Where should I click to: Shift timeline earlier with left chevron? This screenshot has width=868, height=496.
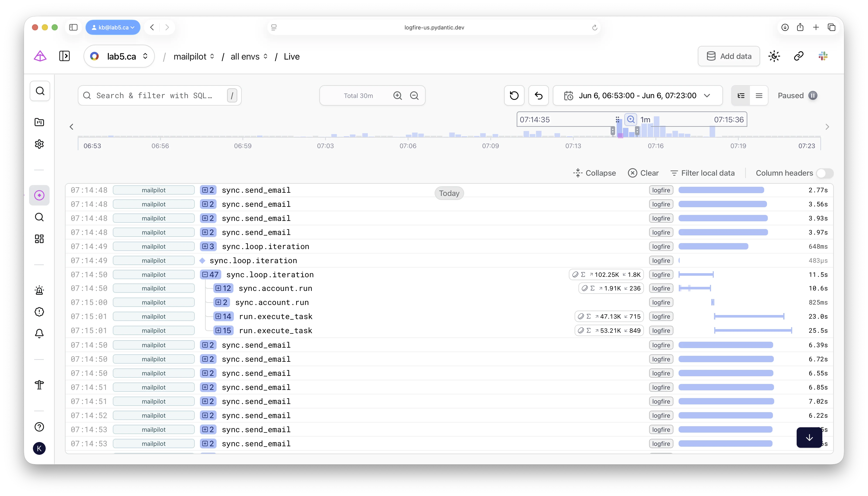click(71, 127)
